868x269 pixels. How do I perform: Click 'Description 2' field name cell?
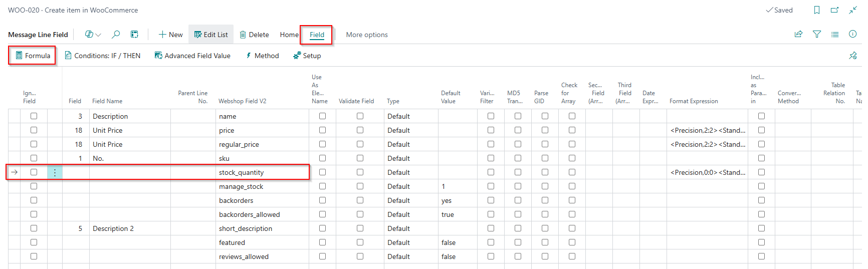coord(130,228)
